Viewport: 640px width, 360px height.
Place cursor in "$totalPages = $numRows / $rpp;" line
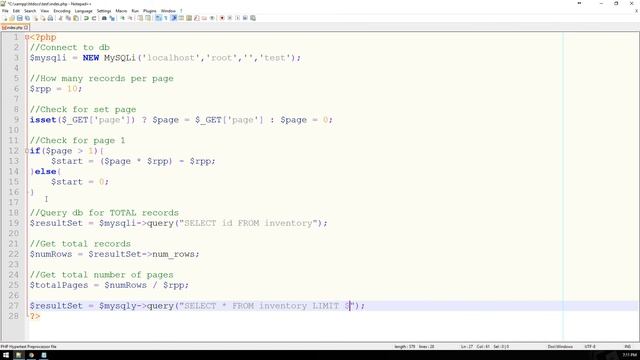(109, 285)
